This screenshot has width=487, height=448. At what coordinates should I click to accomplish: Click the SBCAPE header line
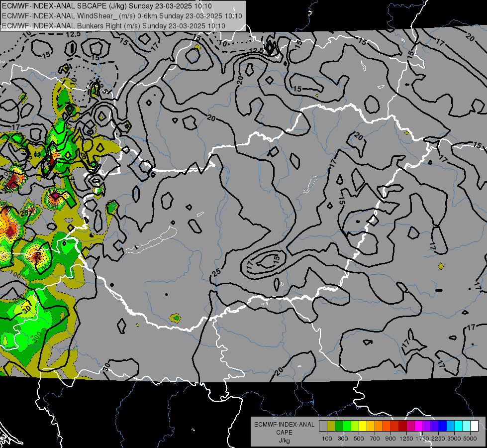[x=107, y=6]
